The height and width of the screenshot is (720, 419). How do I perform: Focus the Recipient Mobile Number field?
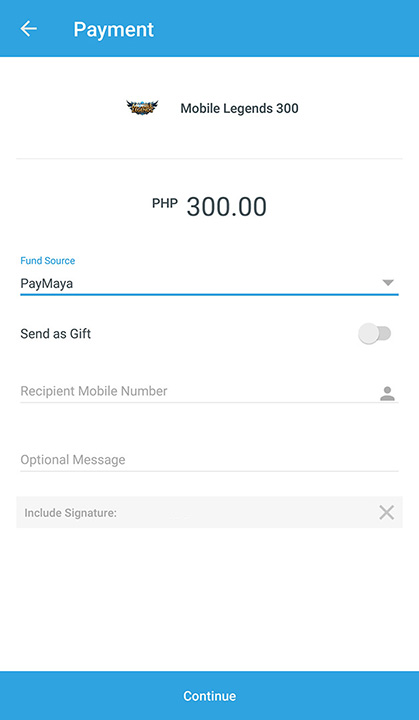pyautogui.click(x=209, y=392)
